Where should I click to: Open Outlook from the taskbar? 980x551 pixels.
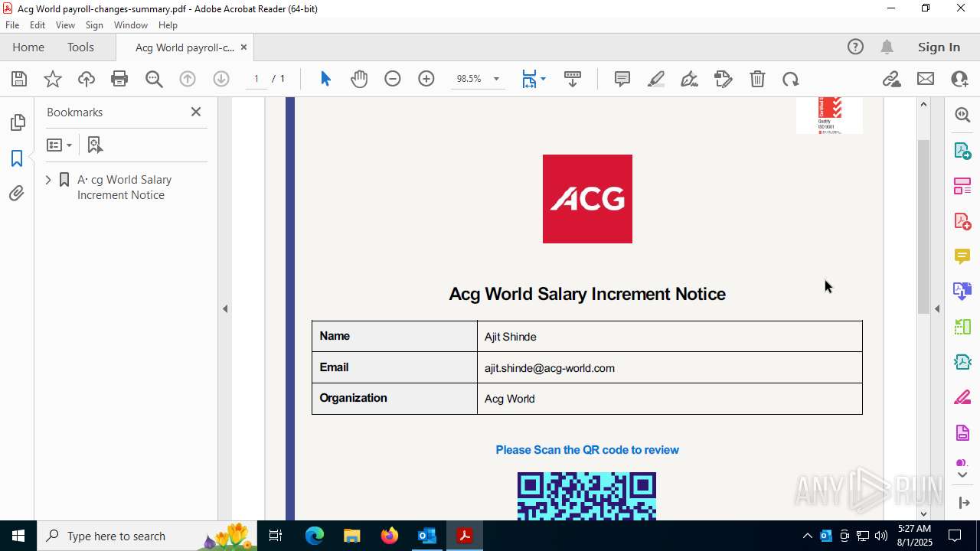pyautogui.click(x=426, y=536)
